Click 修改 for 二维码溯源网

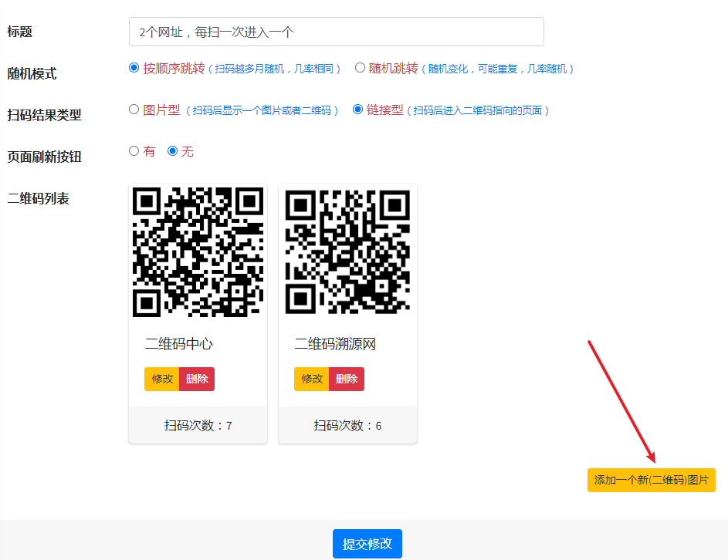click(x=312, y=379)
